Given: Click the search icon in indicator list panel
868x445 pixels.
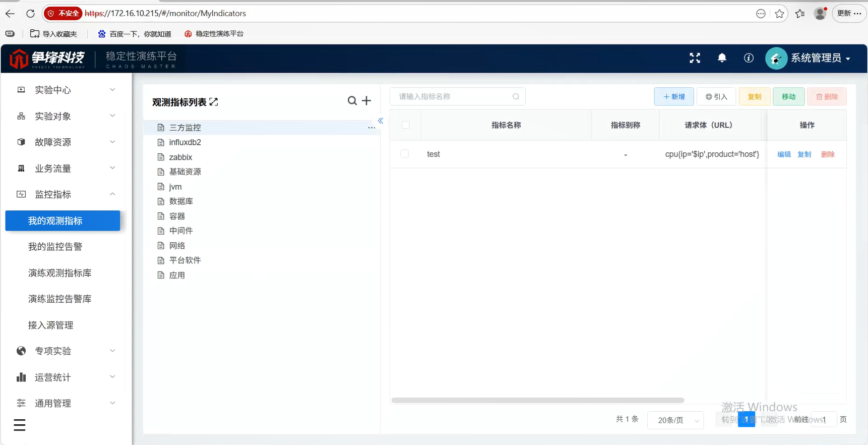Looking at the screenshot, I should [x=352, y=101].
